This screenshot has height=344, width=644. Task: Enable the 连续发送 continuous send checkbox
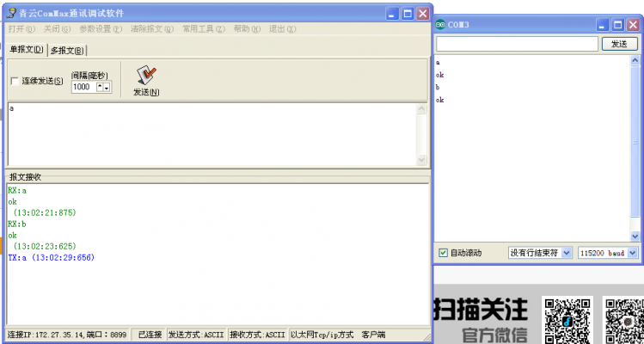pos(15,82)
